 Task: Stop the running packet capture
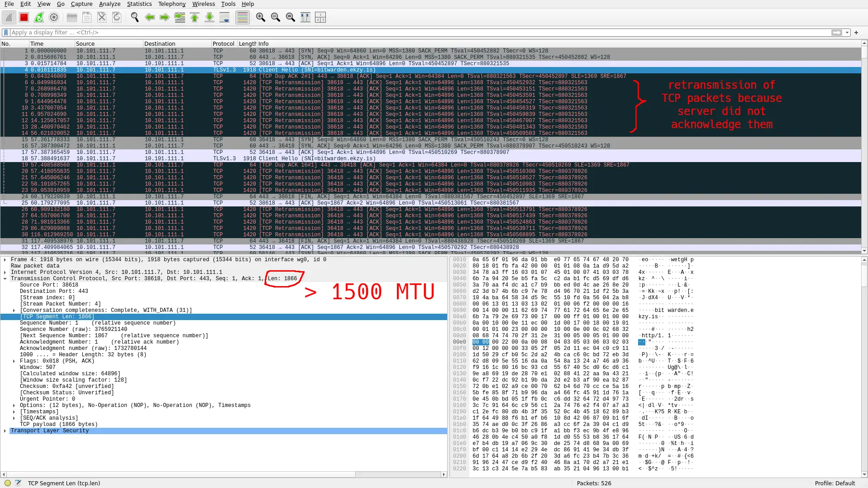coord(24,18)
